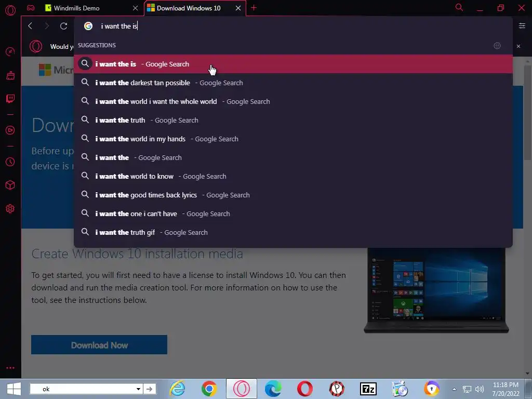Launch Google Chrome from taskbar
The height and width of the screenshot is (399, 532).
209,389
